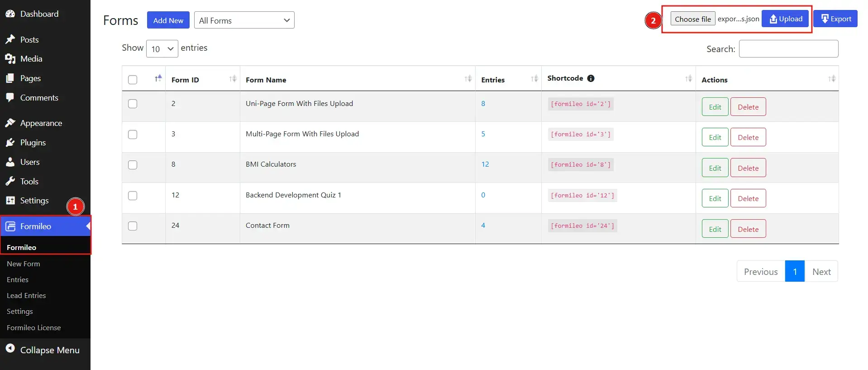Click the Shortcode info icon
This screenshot has height=370, width=868.
(x=591, y=78)
